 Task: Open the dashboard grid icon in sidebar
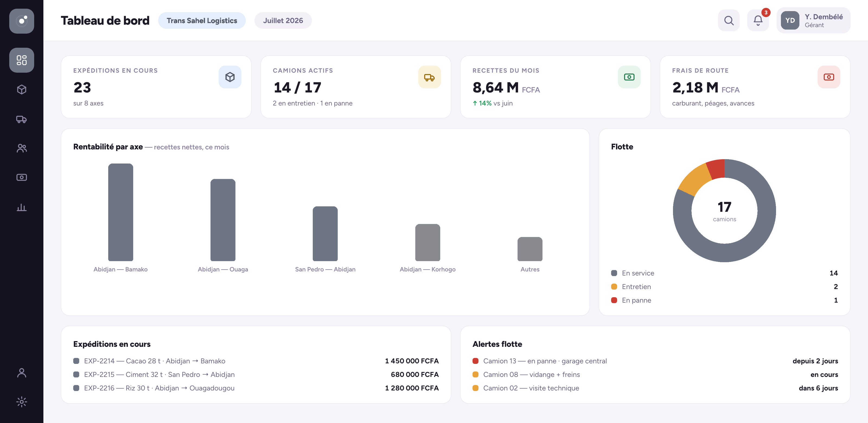[22, 60]
